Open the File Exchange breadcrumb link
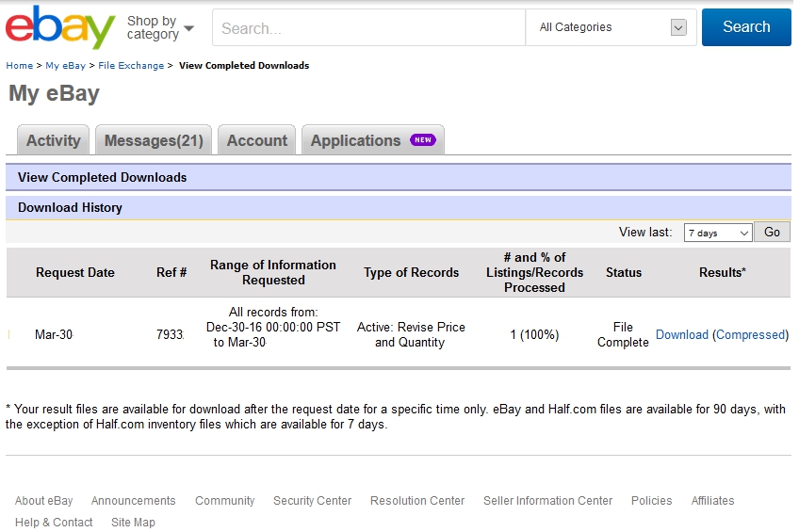This screenshot has height=532, width=799. [131, 66]
